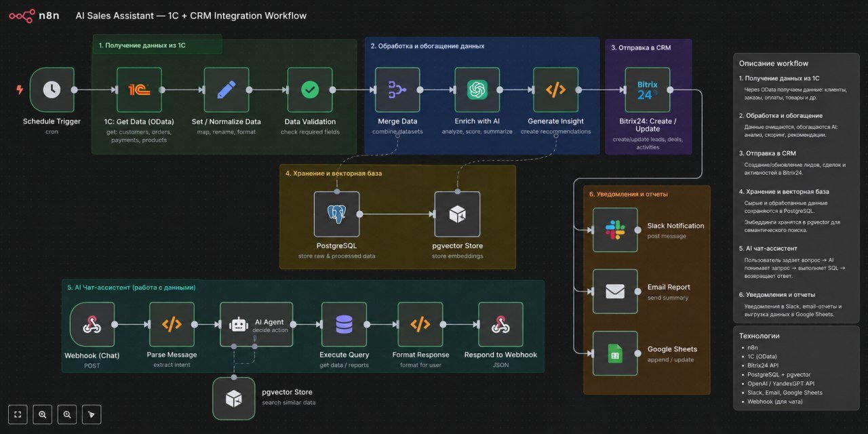Click the OpenAI / YandexGPT API list item

coord(781,383)
